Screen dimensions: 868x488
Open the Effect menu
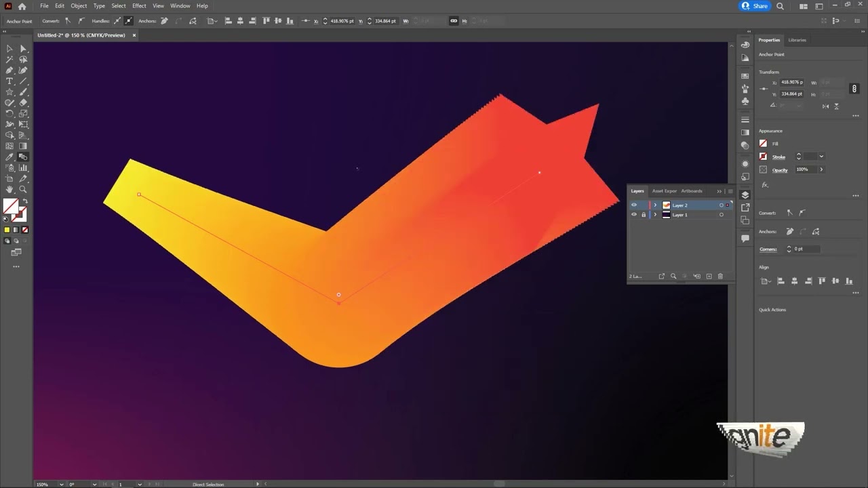139,5
